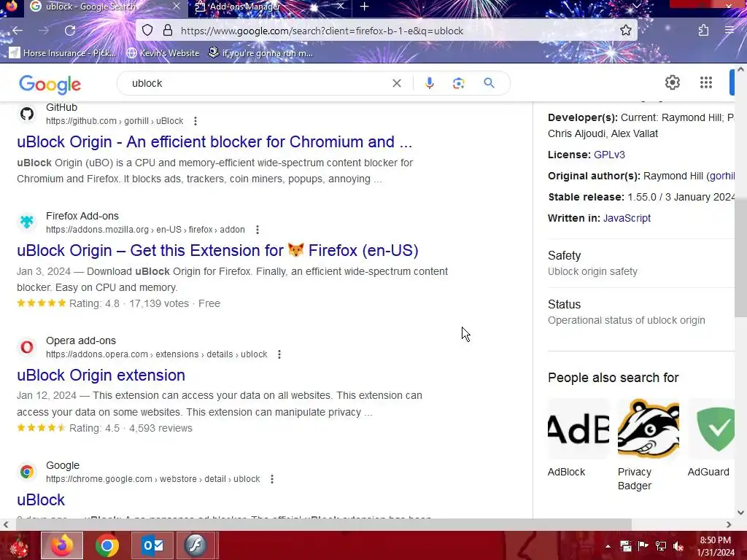Select the Privacy Badger thumbnail
Screen dimensions: 747x560
[649, 429]
